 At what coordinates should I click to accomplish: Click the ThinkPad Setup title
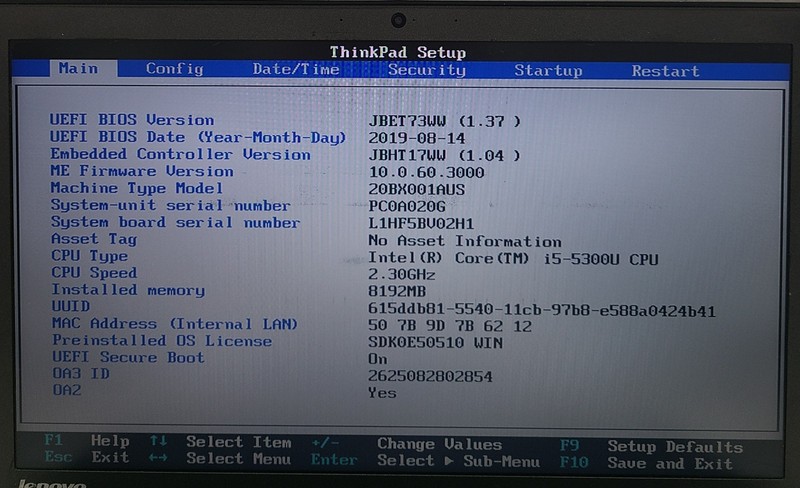tap(397, 53)
